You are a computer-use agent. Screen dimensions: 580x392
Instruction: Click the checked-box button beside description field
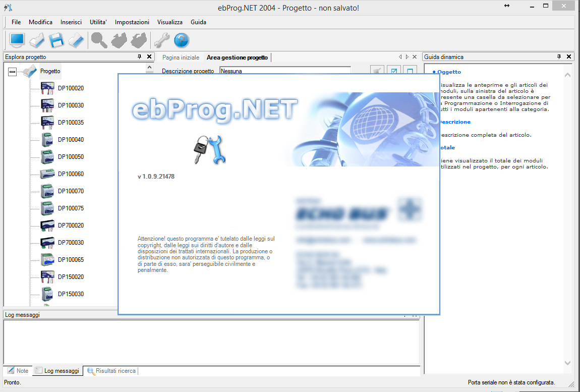[394, 70]
